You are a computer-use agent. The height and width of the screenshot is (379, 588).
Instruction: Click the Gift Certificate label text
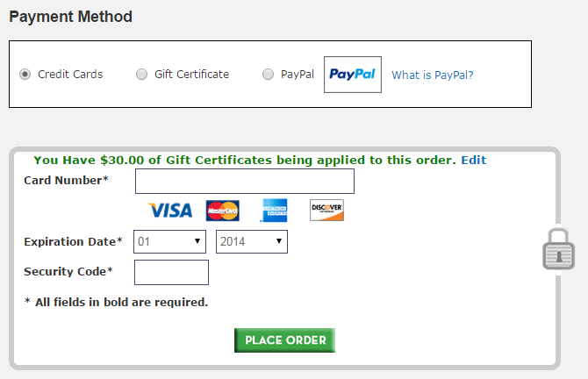pyautogui.click(x=191, y=75)
